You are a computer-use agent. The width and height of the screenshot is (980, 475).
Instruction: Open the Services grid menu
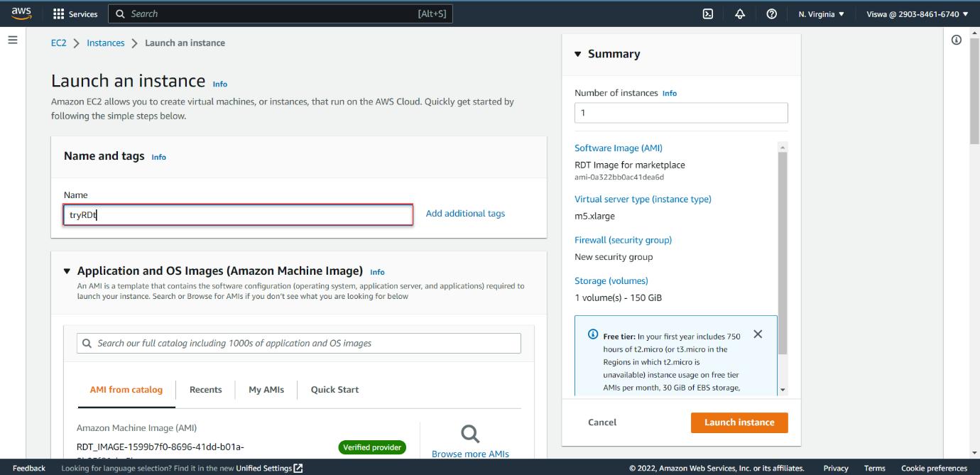(75, 14)
